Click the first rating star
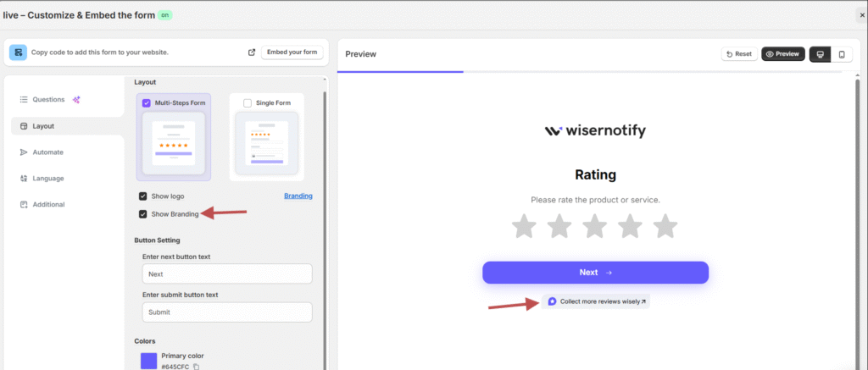This screenshot has width=868, height=370. [525, 226]
